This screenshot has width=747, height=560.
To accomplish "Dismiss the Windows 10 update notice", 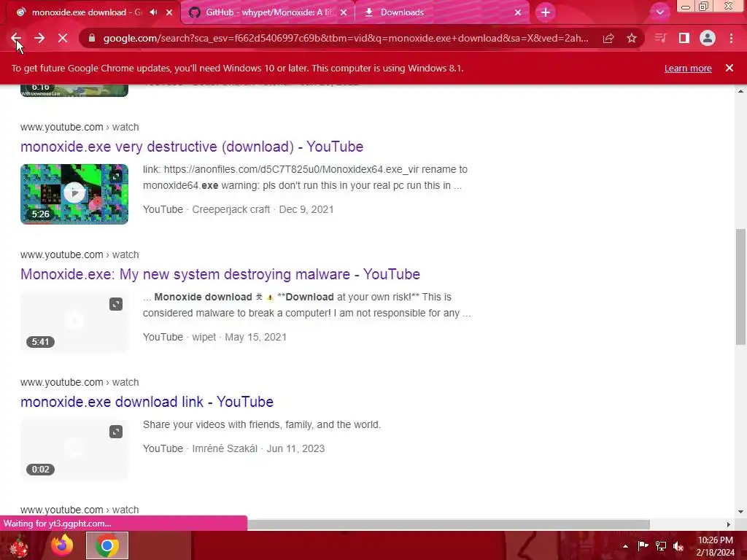I will click(x=729, y=68).
